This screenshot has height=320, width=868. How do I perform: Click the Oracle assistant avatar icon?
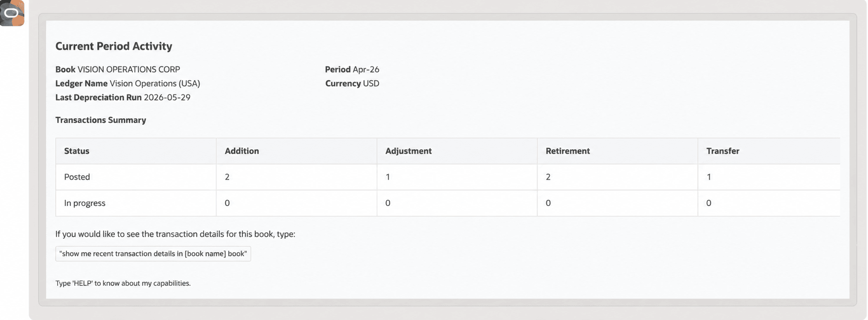point(12,13)
